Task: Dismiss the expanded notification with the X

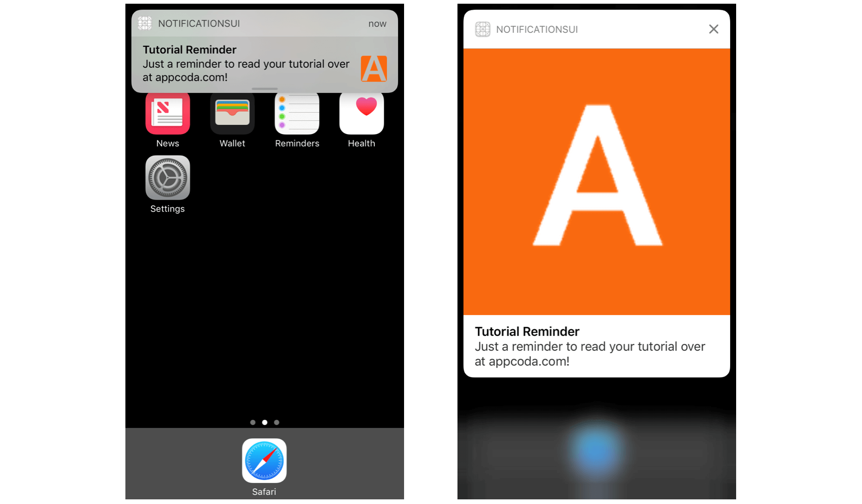Action: [713, 29]
